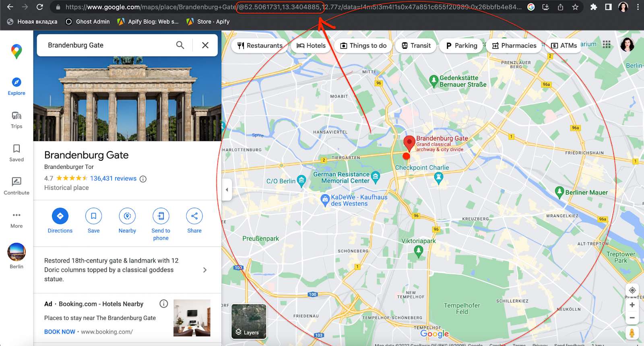Click the Treptower Park label
The width and height of the screenshot is (644, 346).
(x=621, y=257)
